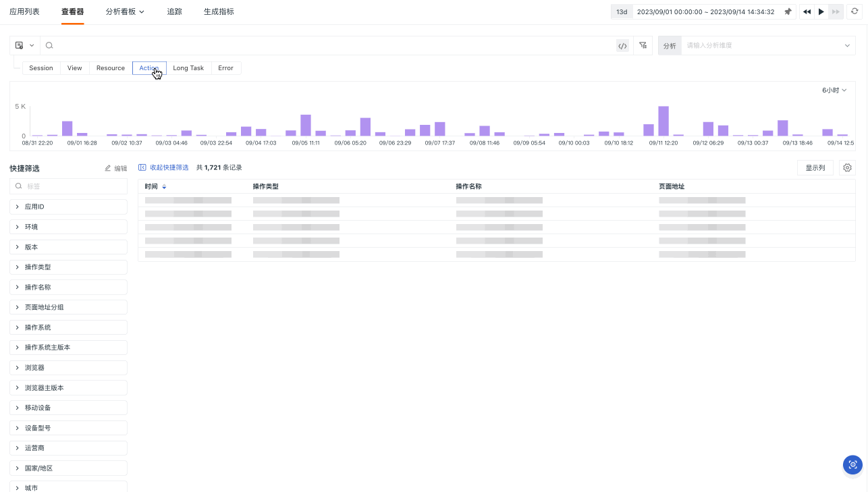Open the 分析看板 dropdown menu
Viewport: 868px width, 492px height.
pyautogui.click(x=125, y=11)
